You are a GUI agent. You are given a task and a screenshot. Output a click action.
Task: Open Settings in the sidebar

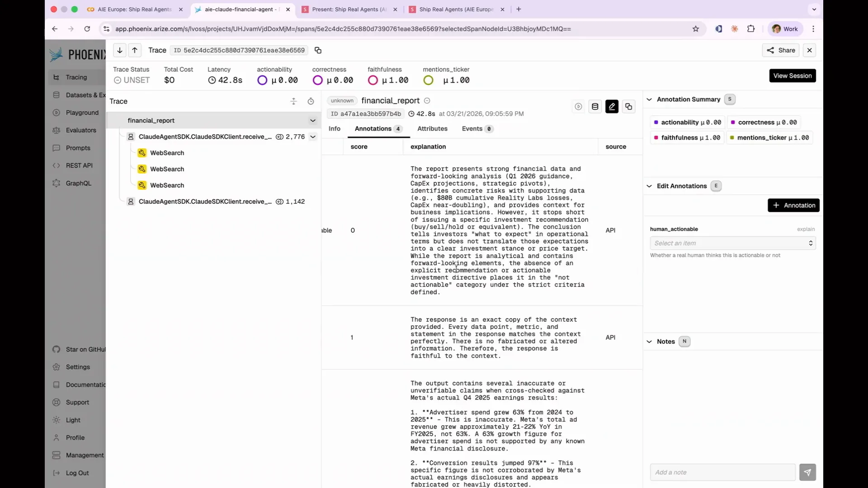[78, 367]
